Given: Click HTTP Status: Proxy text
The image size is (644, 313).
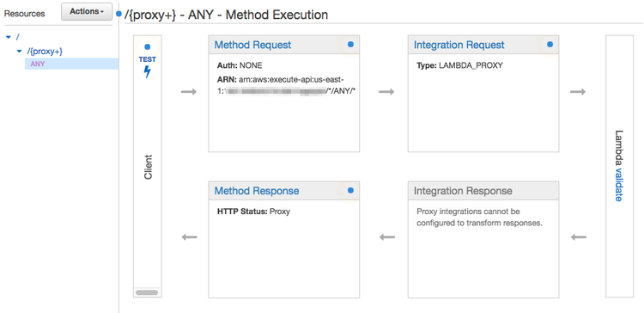Looking at the screenshot, I should (253, 212).
